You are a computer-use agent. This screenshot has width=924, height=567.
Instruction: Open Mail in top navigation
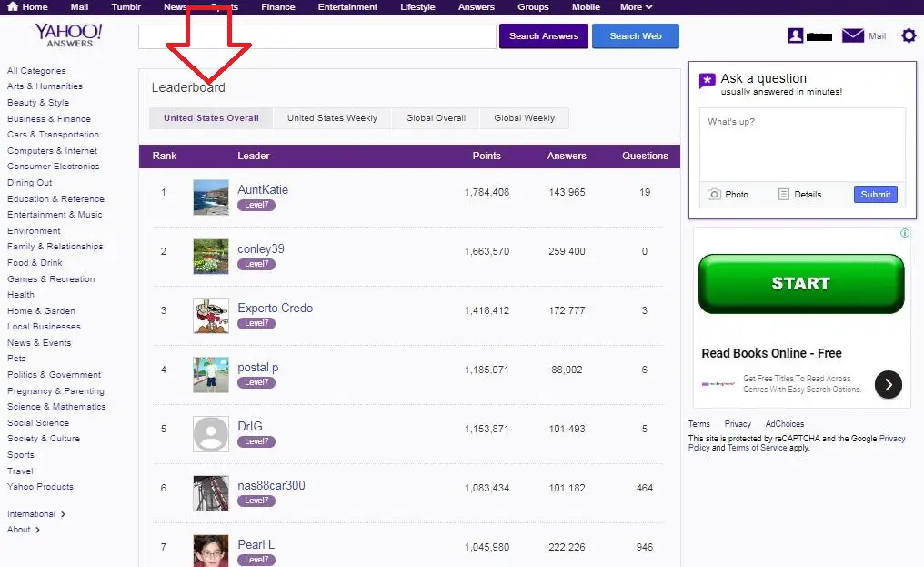79,7
